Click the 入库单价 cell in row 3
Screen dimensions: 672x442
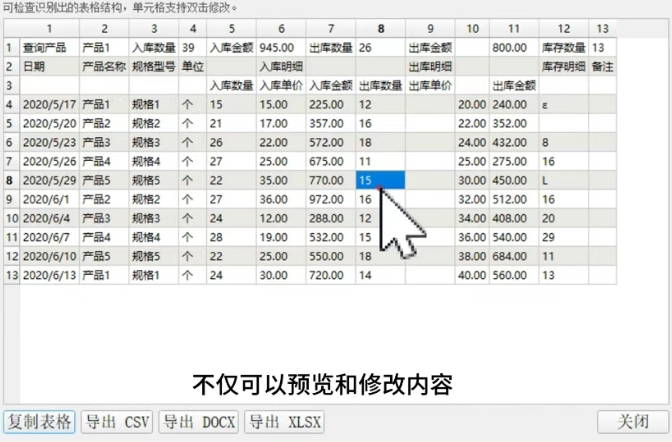tap(281, 85)
